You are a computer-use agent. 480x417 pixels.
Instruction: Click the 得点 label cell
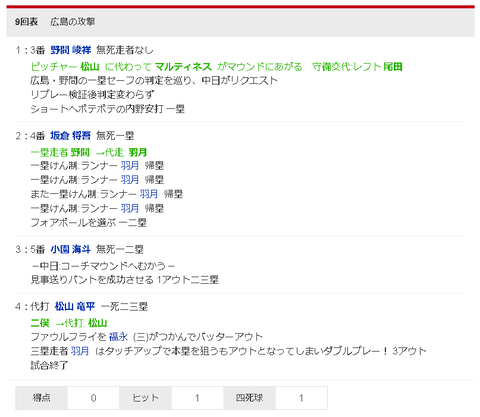(x=41, y=398)
